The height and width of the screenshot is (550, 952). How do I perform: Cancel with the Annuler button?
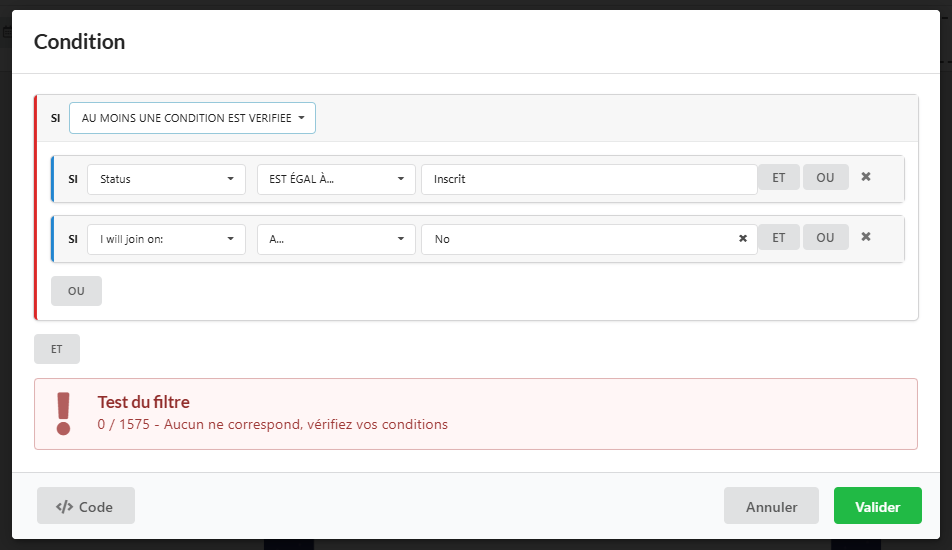[771, 506]
